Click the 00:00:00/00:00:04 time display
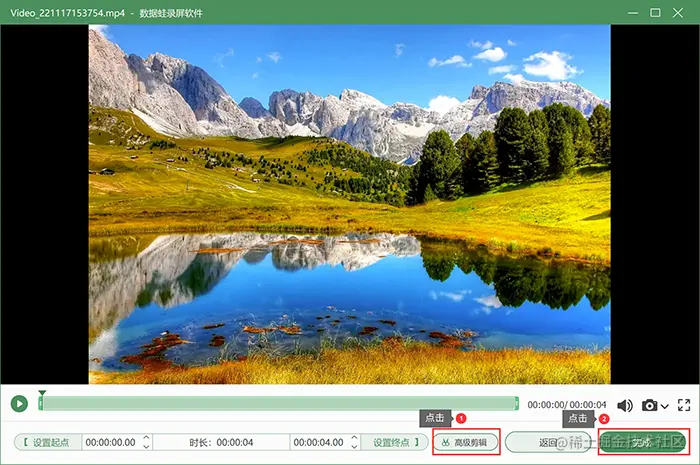The image size is (700, 465). 567,405
